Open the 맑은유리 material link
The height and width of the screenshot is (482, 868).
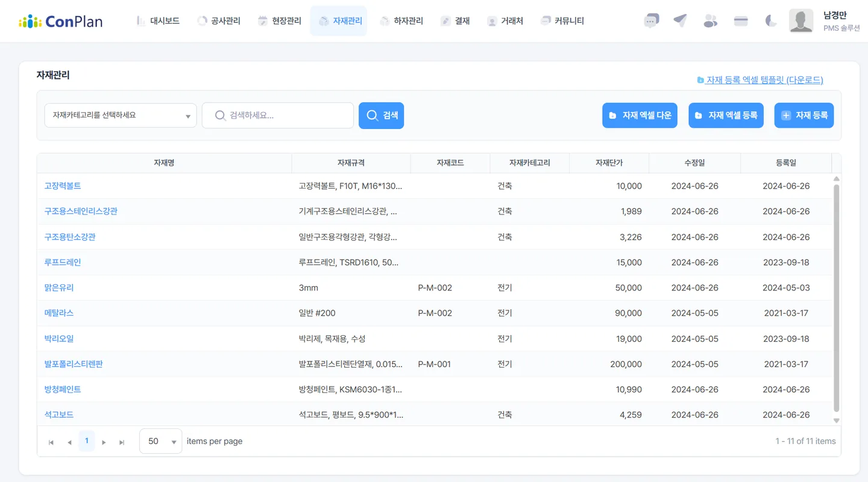[59, 287]
